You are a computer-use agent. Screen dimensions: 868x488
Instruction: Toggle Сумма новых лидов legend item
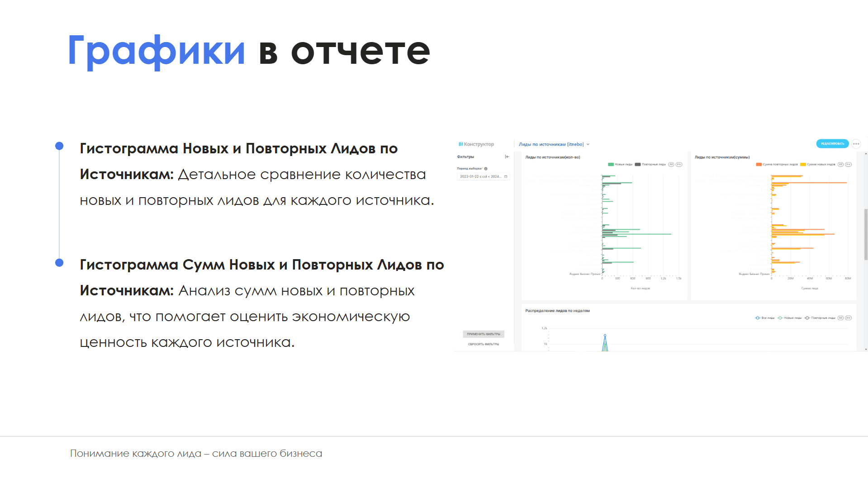click(818, 165)
